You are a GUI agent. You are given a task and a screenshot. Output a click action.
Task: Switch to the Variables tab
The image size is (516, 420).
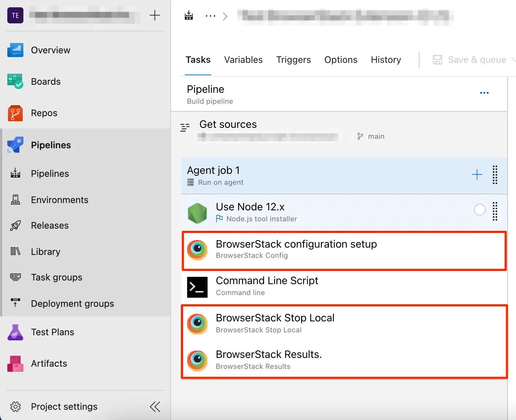243,60
